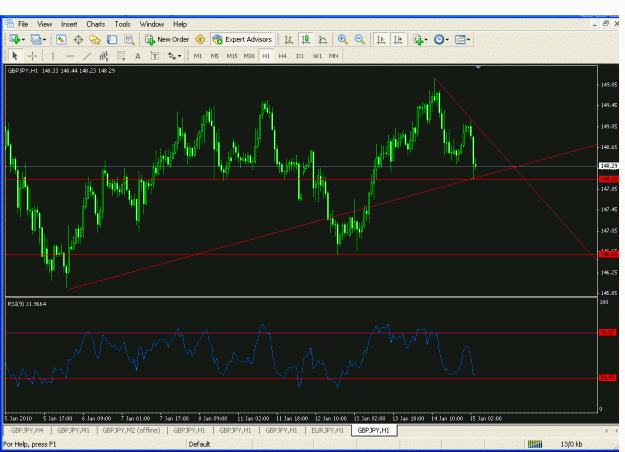The height and width of the screenshot is (452, 625).
Task: Toggle the Expert Advisors button
Action: coord(242,39)
